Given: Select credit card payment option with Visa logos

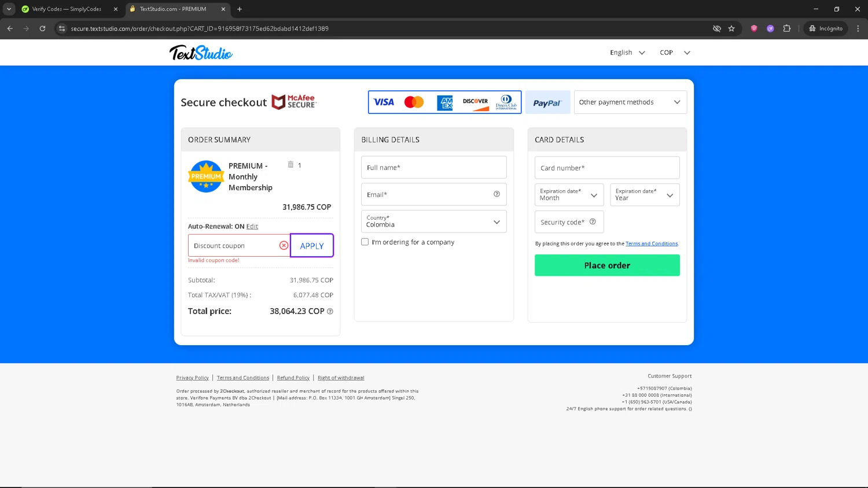Looking at the screenshot, I should click(x=444, y=102).
